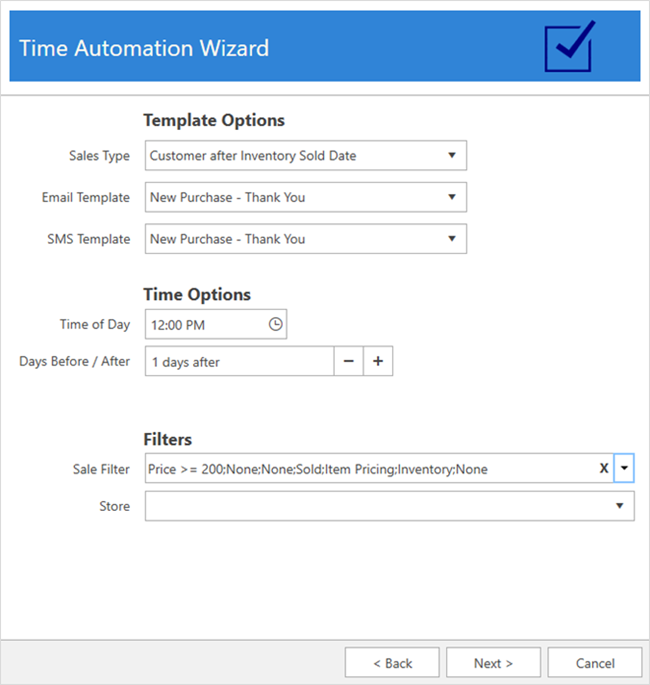
Task: Open the Sales Type dropdown arrow
Action: (x=451, y=155)
